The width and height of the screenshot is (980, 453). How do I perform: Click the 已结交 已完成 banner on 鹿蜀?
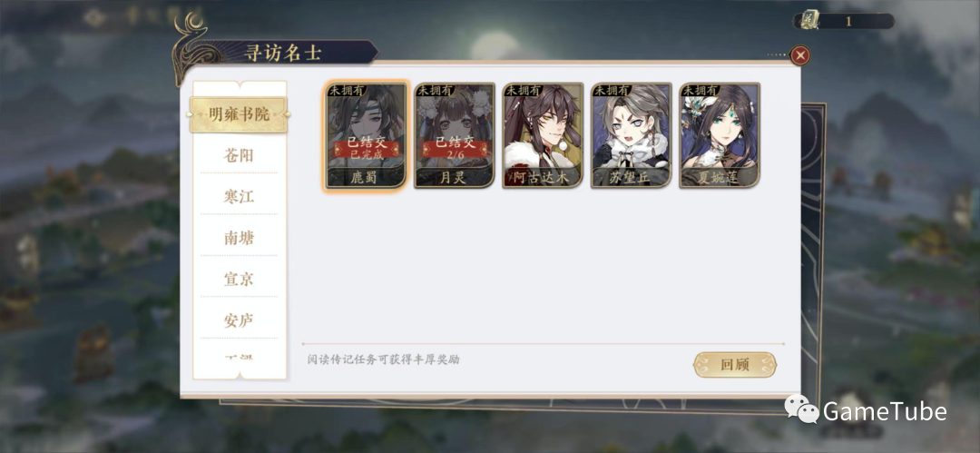(367, 147)
